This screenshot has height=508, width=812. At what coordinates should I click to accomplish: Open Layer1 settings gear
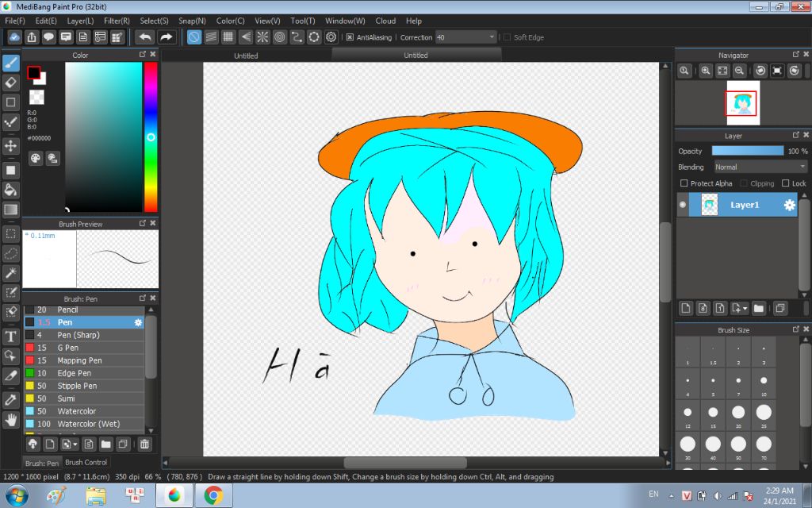click(x=789, y=206)
